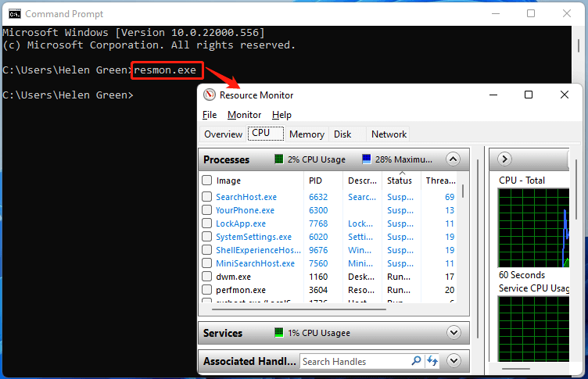588x379 pixels.
Task: Open the Monitor menu
Action: (244, 115)
